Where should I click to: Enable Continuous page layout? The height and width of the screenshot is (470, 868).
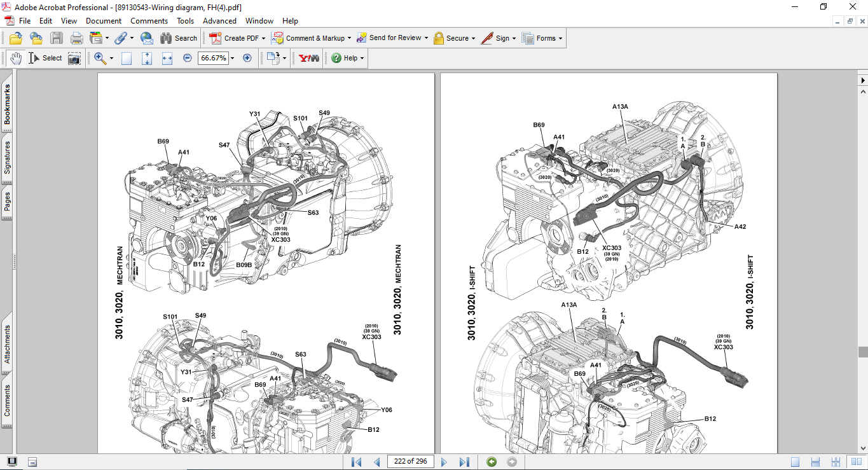815,462
